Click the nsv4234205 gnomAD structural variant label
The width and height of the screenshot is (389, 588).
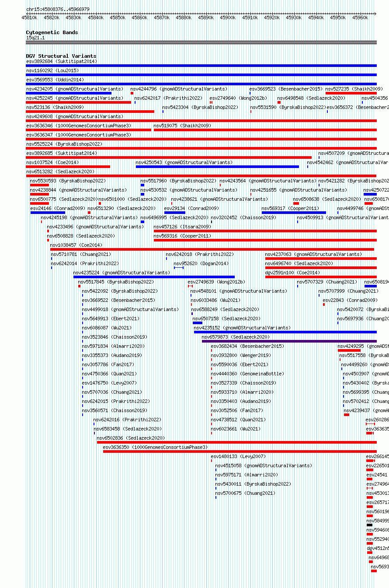pos(75,89)
